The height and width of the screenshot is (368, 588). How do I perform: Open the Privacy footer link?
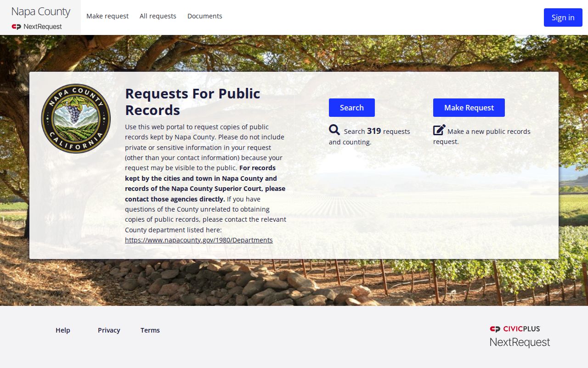click(109, 330)
